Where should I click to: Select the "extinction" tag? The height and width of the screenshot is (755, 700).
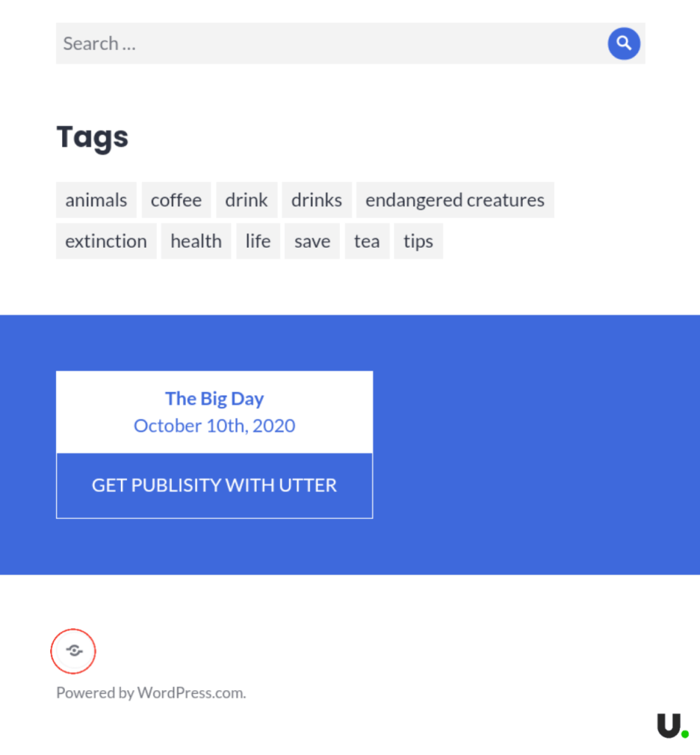point(106,241)
